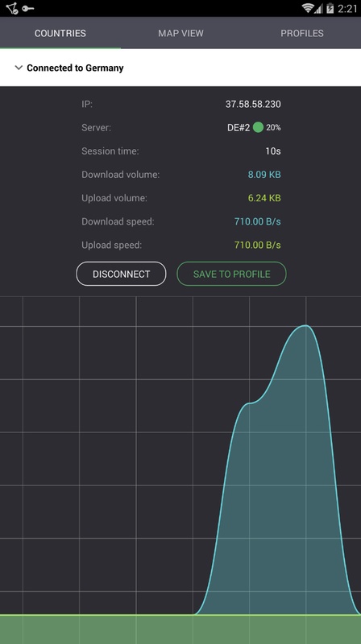Tap the cellular signal strength icon
Screen dimensions: 361x644
(318, 8)
